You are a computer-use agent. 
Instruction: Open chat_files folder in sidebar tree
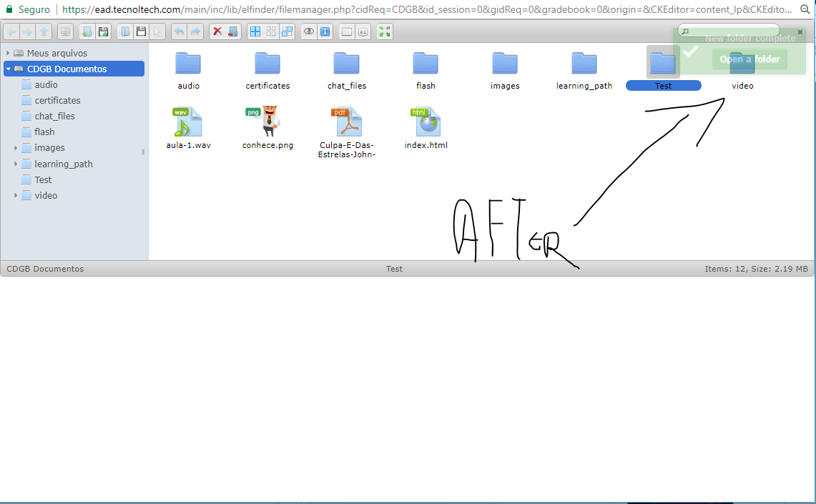tap(54, 116)
